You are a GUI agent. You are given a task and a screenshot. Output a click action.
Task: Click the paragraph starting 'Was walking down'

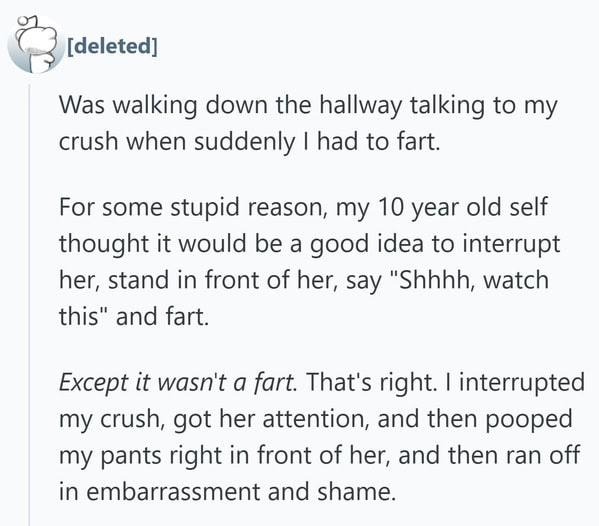(308, 123)
